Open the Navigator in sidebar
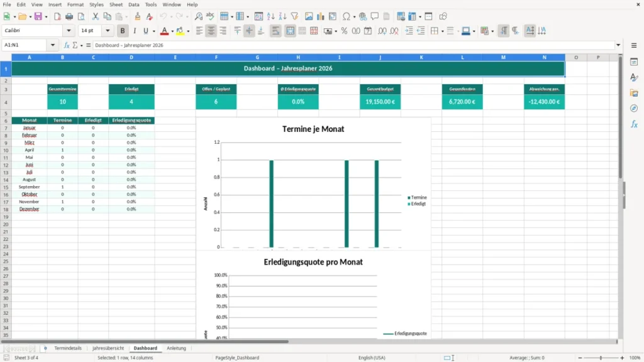This screenshot has width=644, height=362. click(634, 108)
